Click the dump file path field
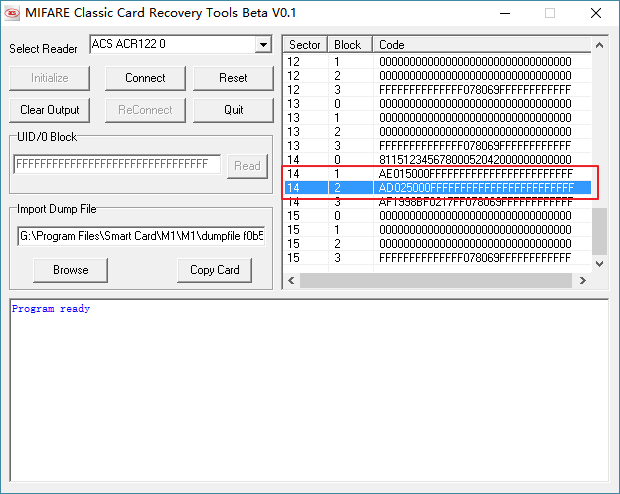 click(x=141, y=236)
